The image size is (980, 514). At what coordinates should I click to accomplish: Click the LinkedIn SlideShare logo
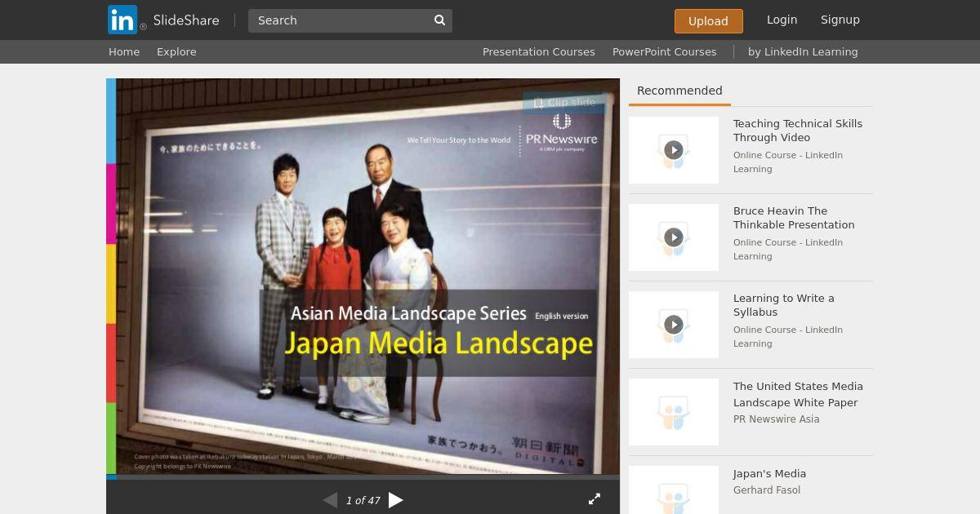163,20
